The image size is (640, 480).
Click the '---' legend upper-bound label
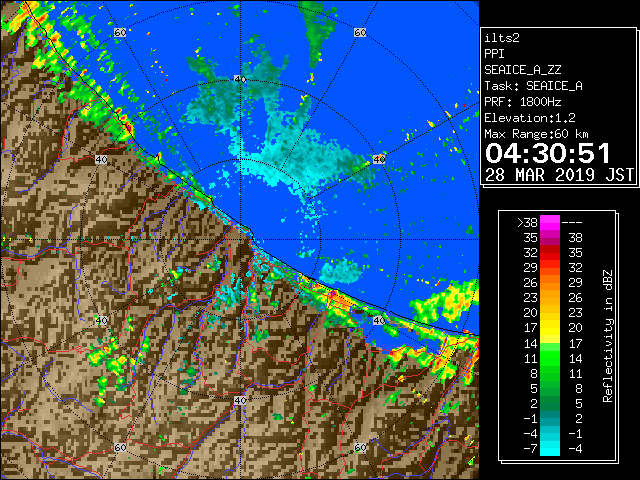coord(572,222)
